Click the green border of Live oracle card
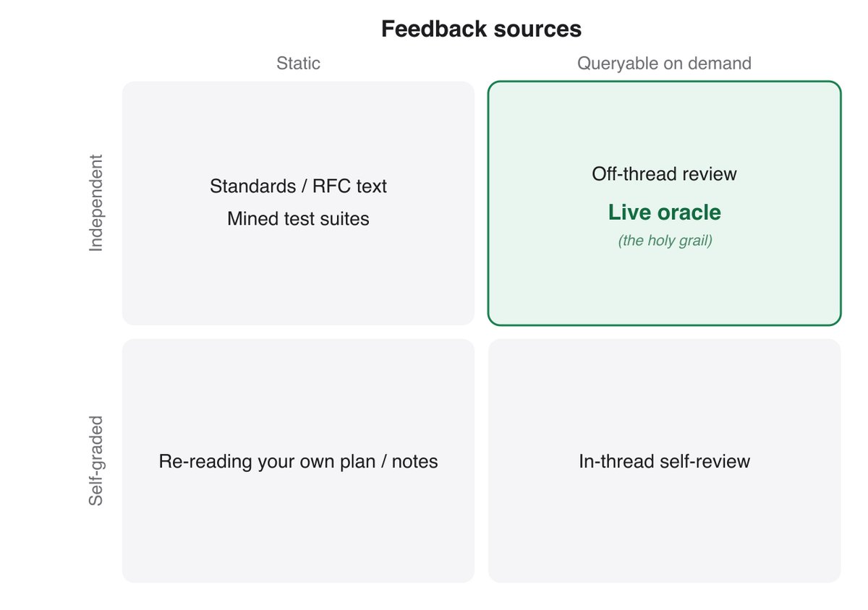This screenshot has width=868, height=610. 664,82
